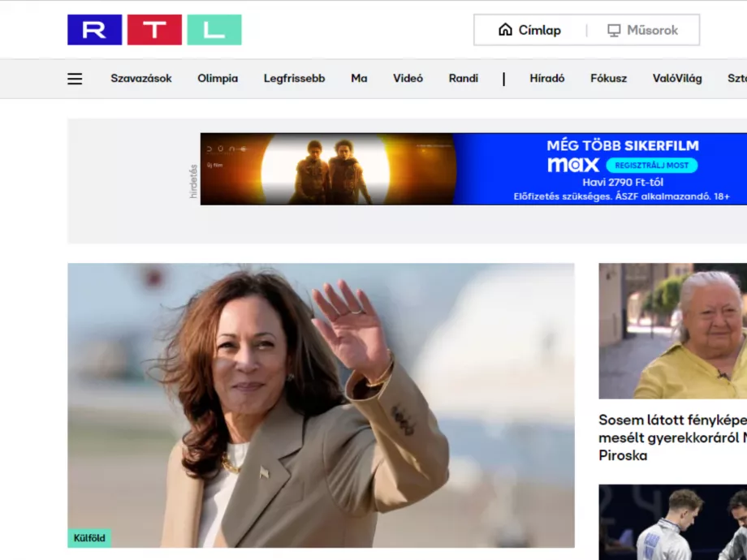Open the Fókusz menu item
Viewport: 747px width, 560px height.
pyautogui.click(x=608, y=79)
